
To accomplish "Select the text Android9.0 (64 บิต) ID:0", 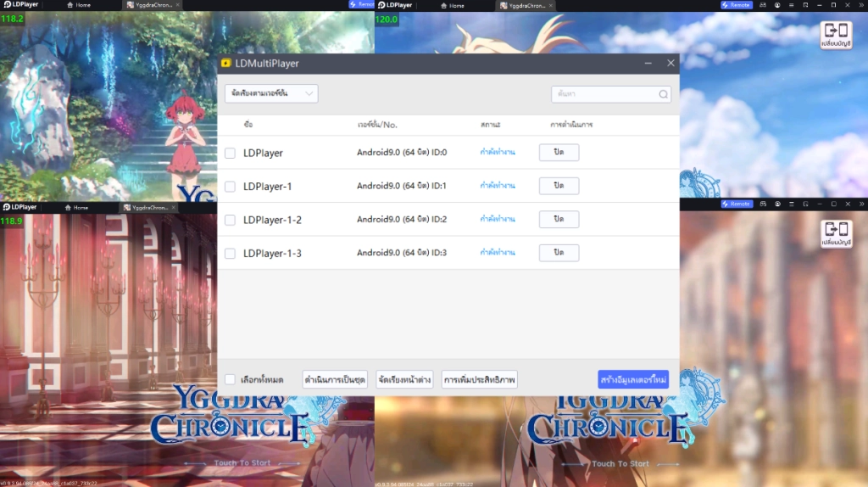I will [x=402, y=153].
